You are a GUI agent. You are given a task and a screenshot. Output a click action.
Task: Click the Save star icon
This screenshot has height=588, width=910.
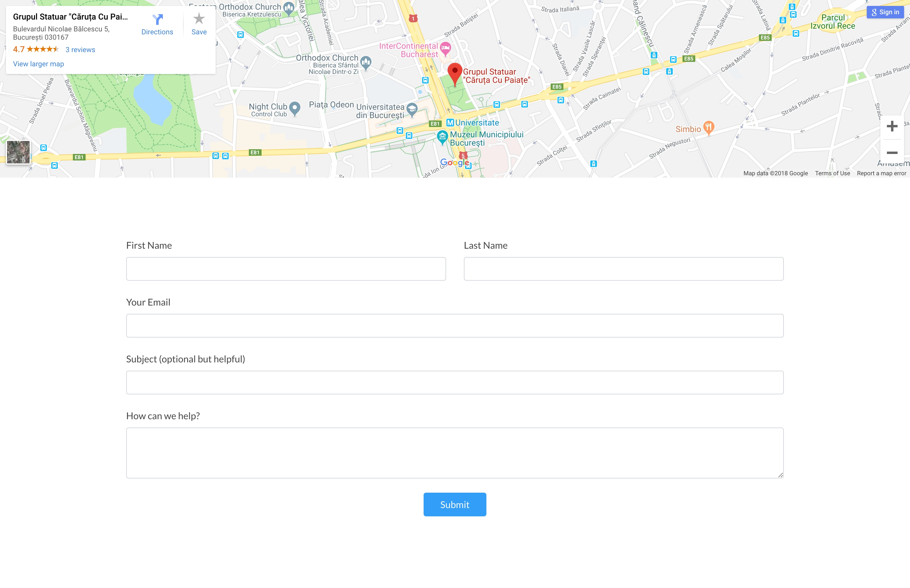pos(199,18)
